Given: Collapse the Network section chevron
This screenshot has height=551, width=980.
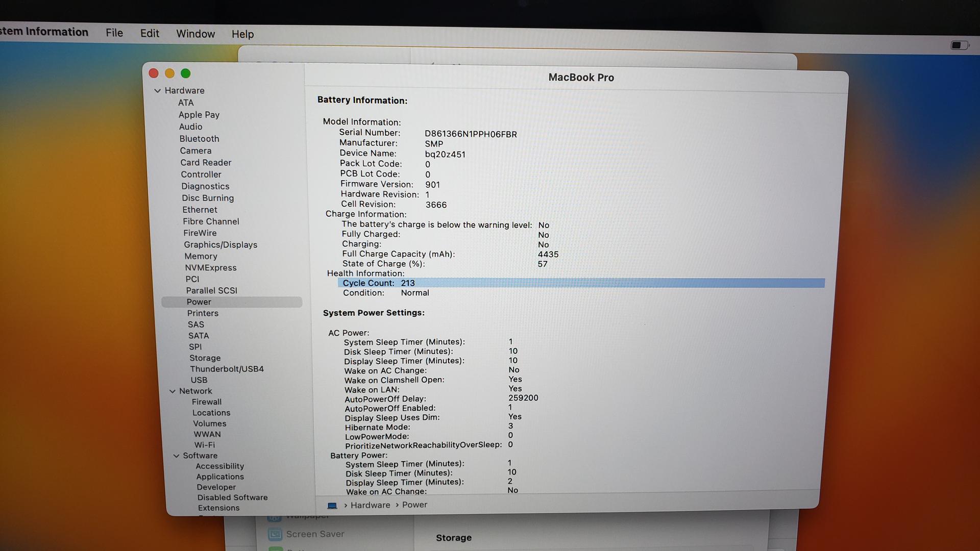Looking at the screenshot, I should [x=173, y=391].
